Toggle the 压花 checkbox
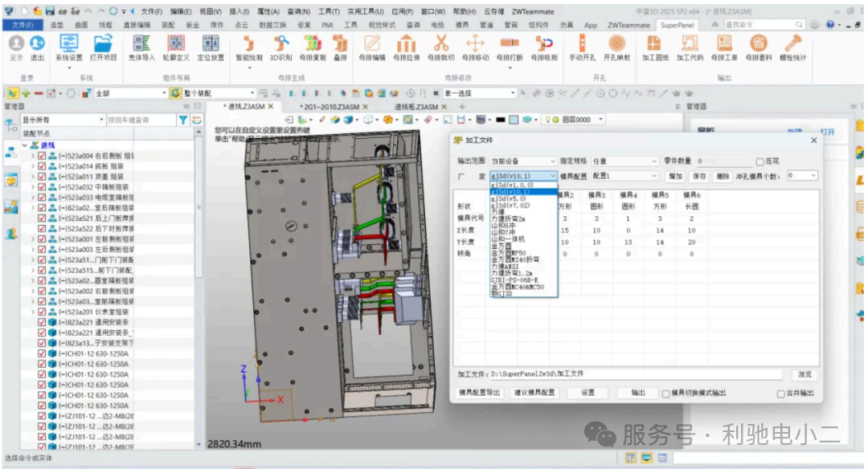This screenshot has height=469, width=868. coord(760,161)
